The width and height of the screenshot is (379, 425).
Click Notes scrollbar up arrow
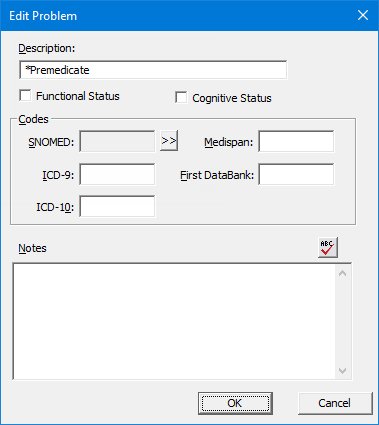342,273
